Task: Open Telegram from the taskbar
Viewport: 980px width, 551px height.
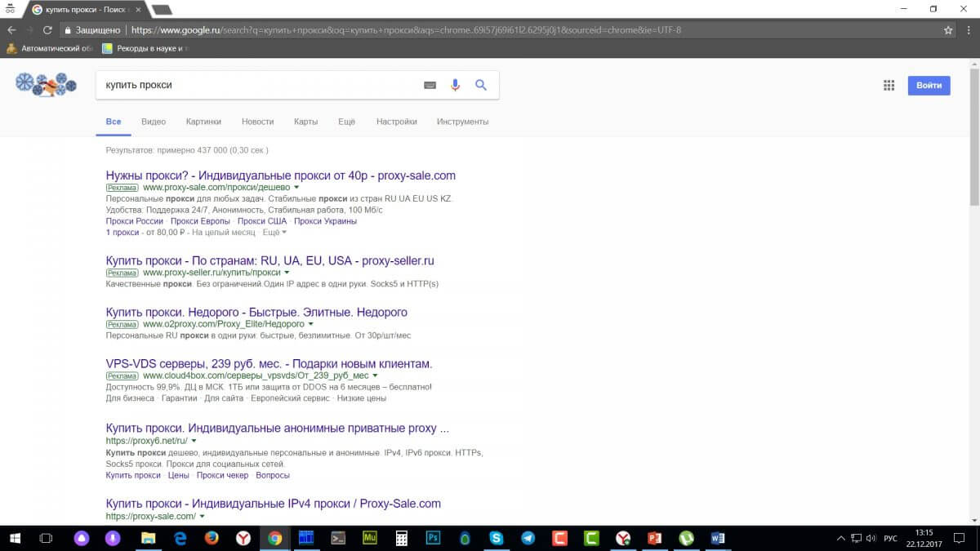Action: tap(528, 539)
